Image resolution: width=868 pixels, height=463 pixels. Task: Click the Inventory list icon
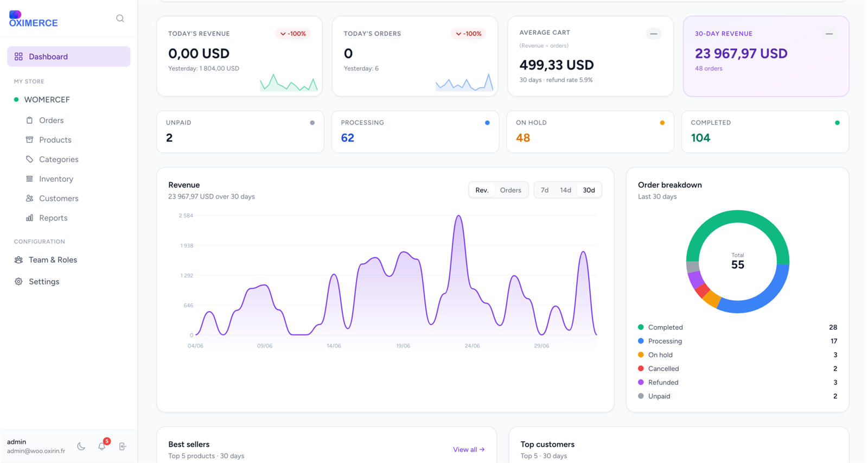[x=29, y=179]
